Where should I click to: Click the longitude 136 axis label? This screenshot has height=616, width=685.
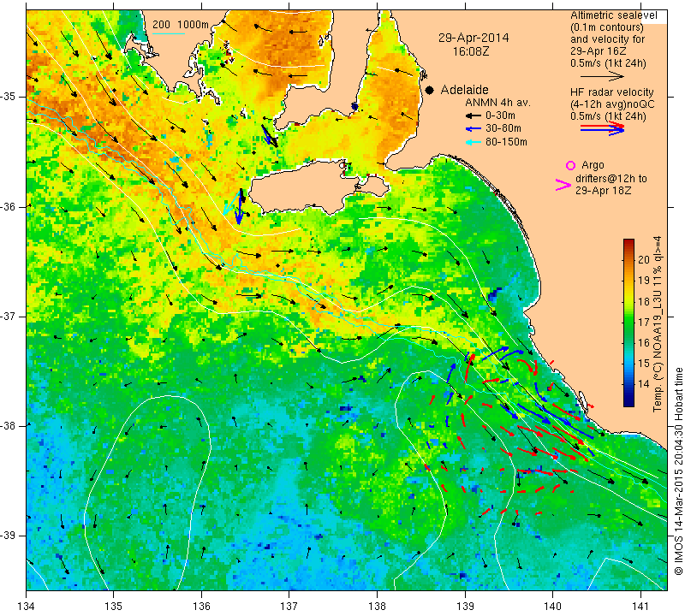pyautogui.click(x=201, y=607)
